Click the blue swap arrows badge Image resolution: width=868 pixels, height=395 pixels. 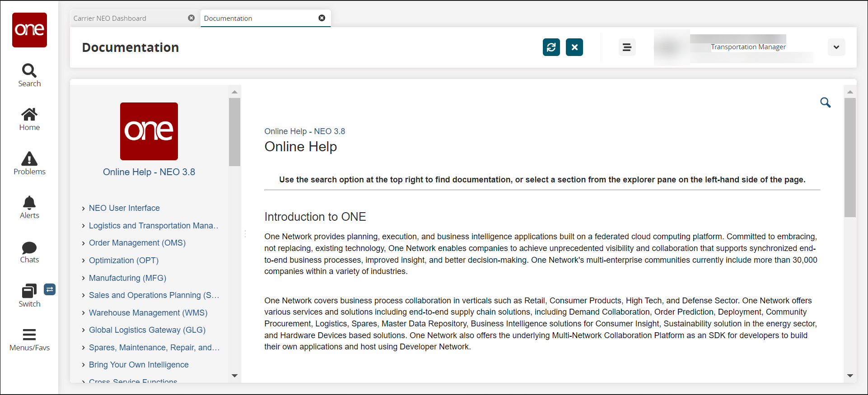tap(50, 289)
